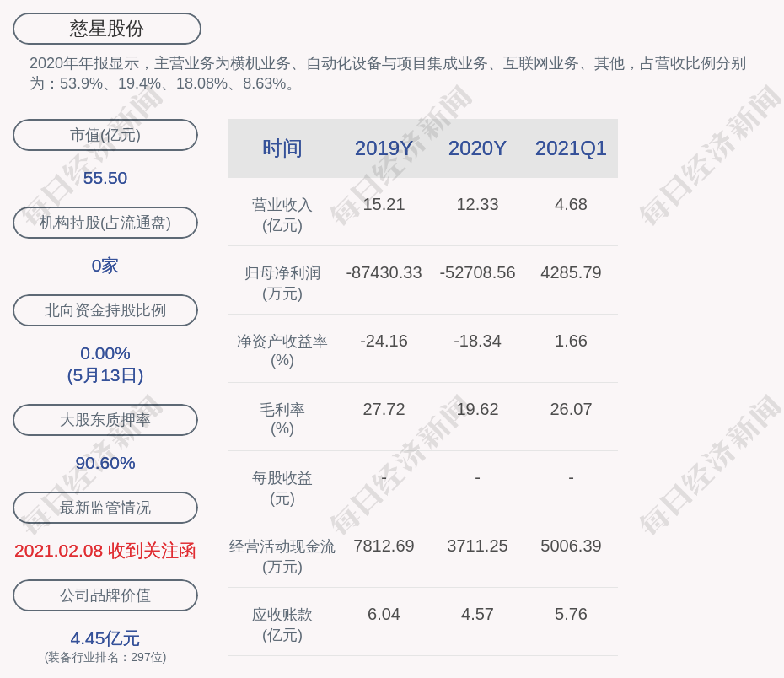
Task: Click receivables value 6.04
Action: pyautogui.click(x=384, y=614)
